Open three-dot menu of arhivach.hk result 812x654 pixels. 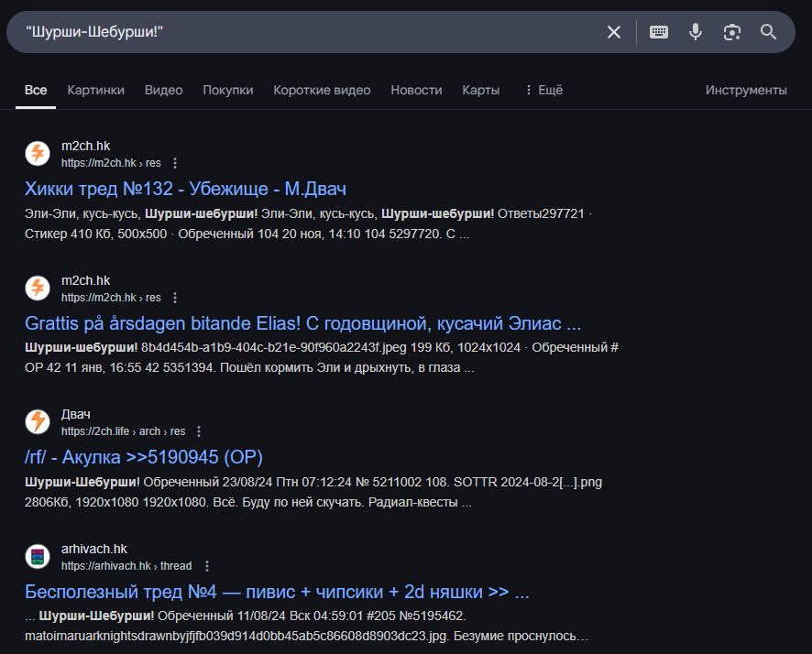point(207,566)
